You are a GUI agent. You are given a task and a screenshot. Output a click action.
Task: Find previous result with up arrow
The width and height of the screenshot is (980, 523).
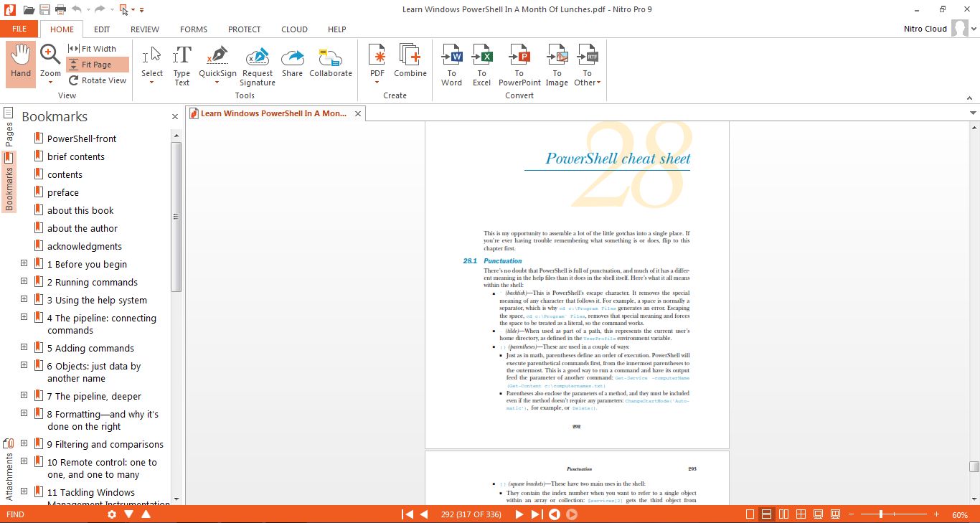click(146, 514)
